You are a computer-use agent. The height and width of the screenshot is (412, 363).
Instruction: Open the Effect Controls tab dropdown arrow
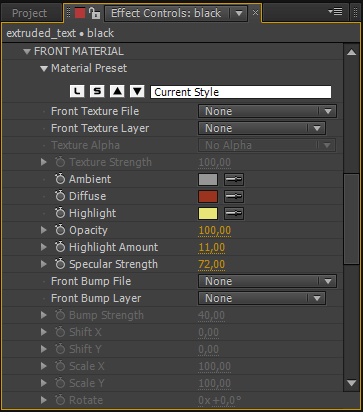coord(239,13)
